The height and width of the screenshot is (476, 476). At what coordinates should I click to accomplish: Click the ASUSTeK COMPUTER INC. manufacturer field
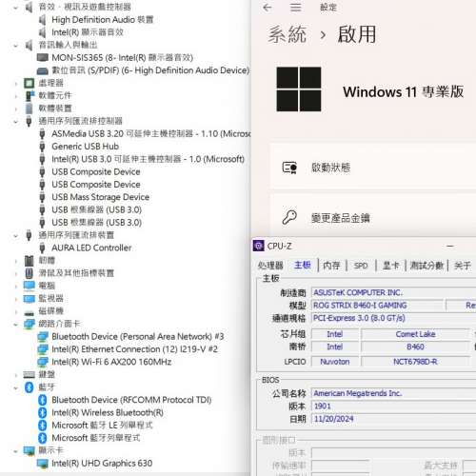pos(393,292)
